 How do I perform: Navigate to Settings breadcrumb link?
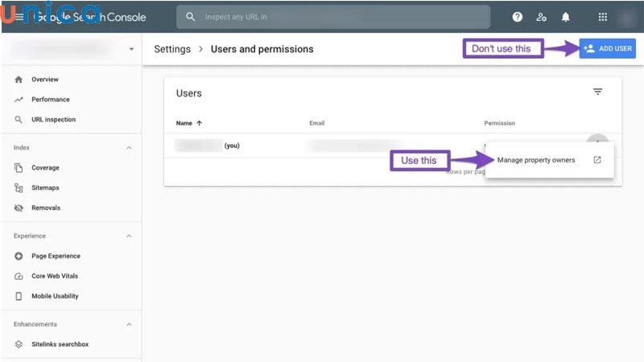(172, 49)
